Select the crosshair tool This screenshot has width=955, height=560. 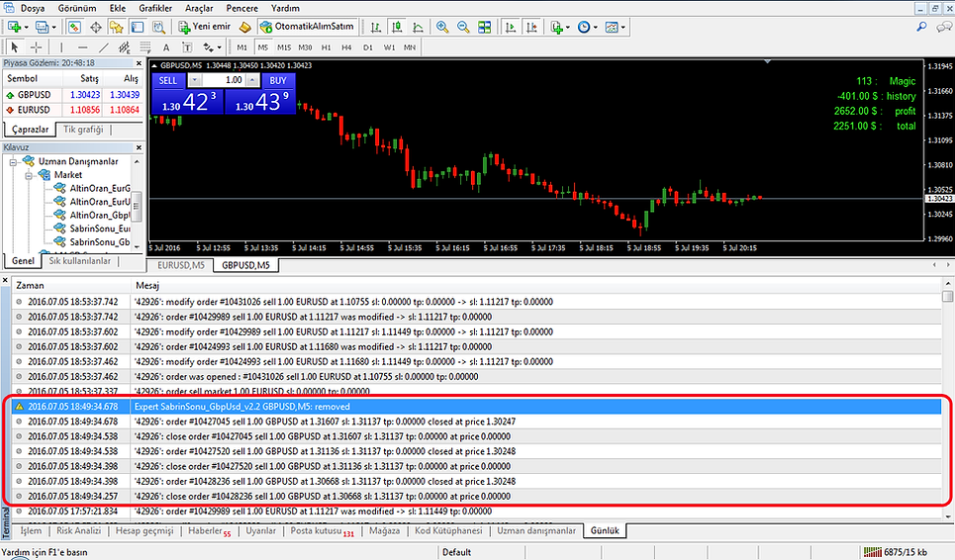pyautogui.click(x=37, y=47)
